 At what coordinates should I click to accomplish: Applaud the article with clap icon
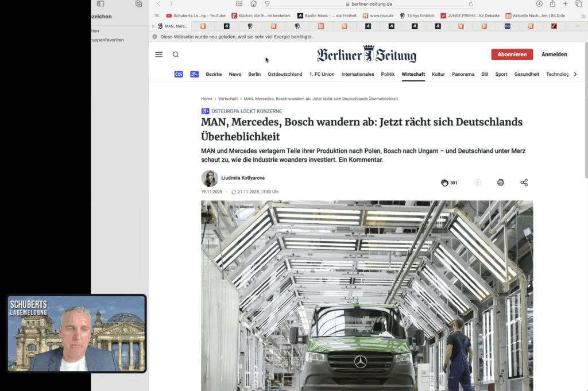point(444,183)
